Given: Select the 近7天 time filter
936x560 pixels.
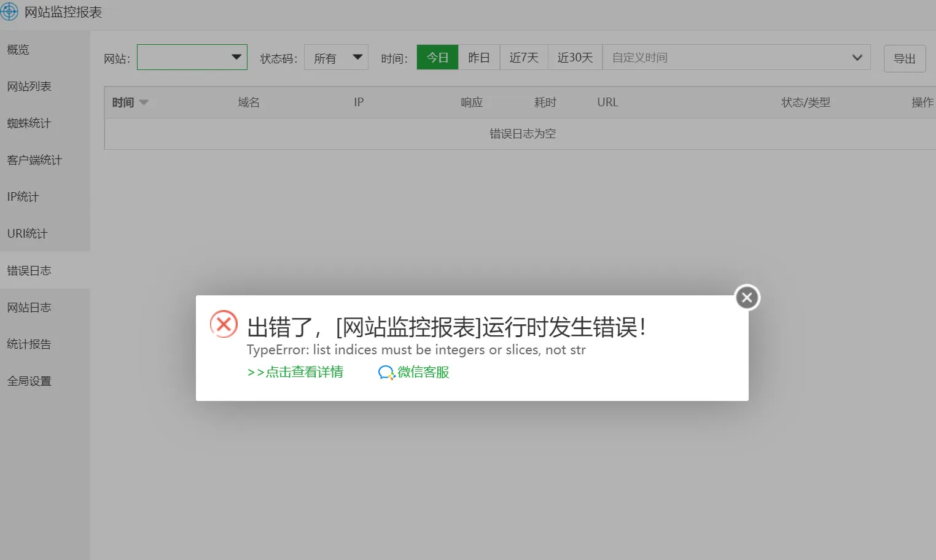Looking at the screenshot, I should (x=524, y=57).
